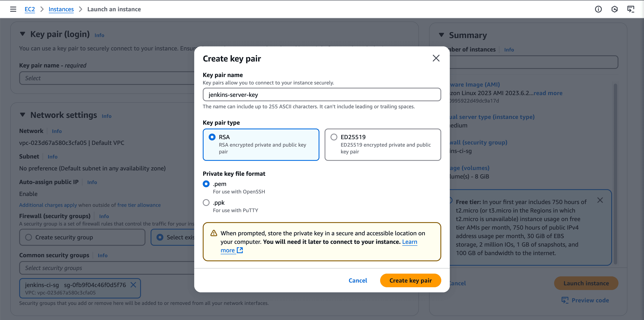Click the Preview code icon
The width and height of the screenshot is (644, 320).
pos(565,300)
